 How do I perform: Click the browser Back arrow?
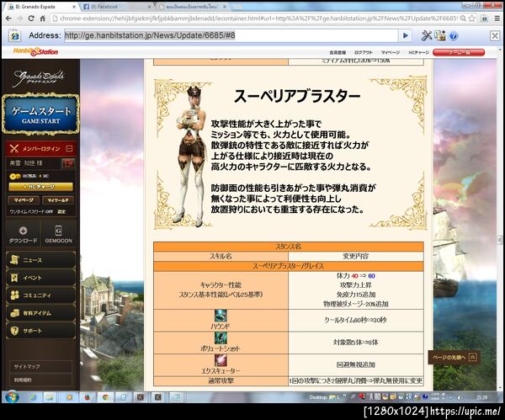click(x=8, y=19)
